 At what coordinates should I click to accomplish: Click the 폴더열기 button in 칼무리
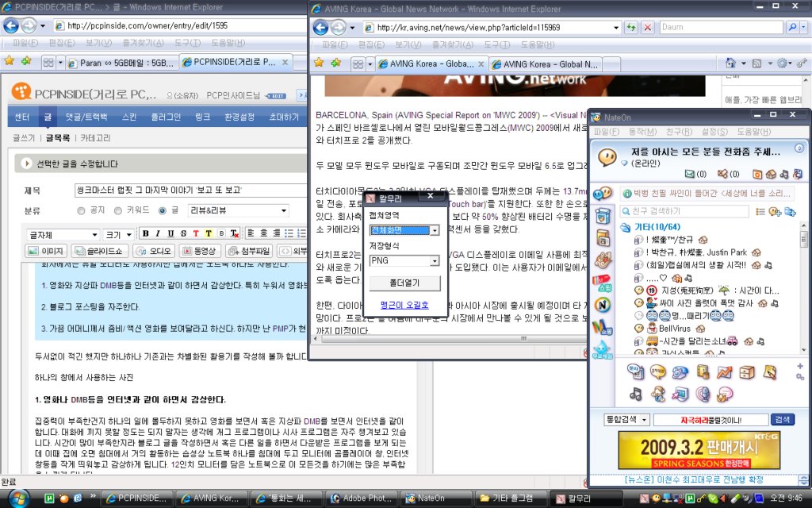[404, 283]
